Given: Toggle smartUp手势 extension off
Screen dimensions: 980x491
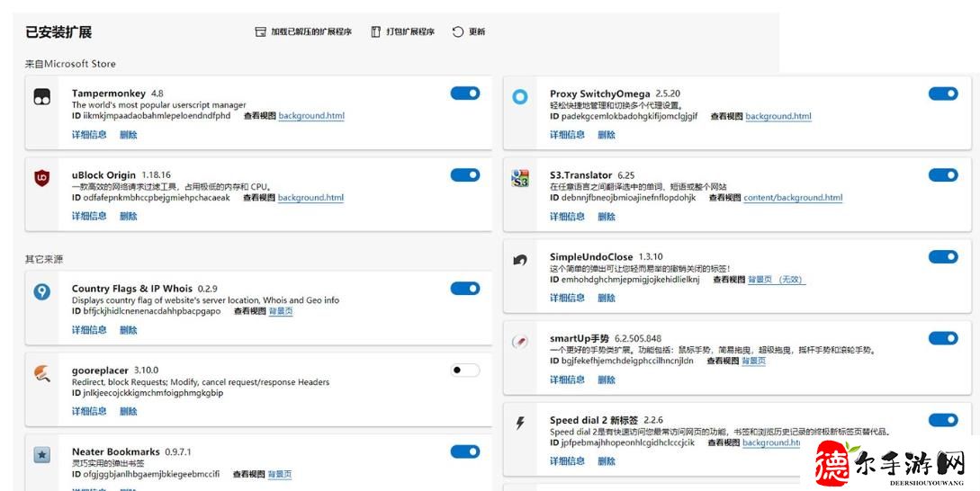Looking at the screenshot, I should (943, 338).
